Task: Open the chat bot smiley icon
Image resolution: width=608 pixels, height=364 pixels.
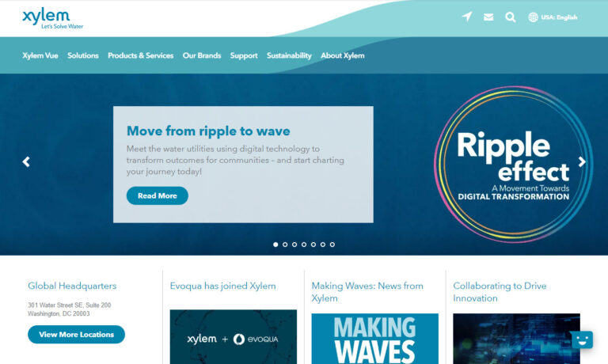Action: [x=582, y=340]
